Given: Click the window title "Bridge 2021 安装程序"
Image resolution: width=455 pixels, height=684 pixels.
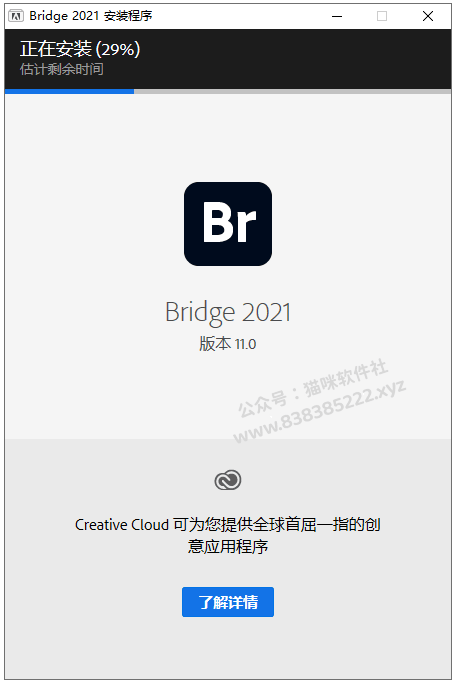Looking at the screenshot, I should tap(91, 16).
